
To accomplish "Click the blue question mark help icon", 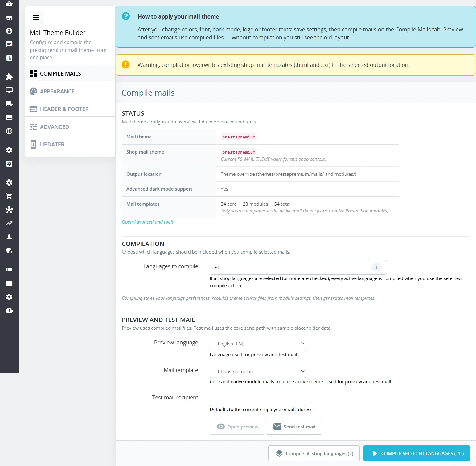I will click(x=126, y=16).
